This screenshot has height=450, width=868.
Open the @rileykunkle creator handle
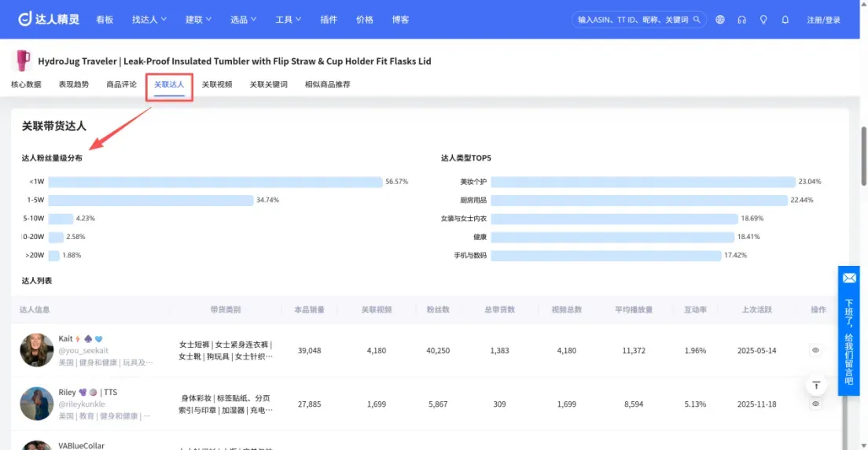point(82,404)
